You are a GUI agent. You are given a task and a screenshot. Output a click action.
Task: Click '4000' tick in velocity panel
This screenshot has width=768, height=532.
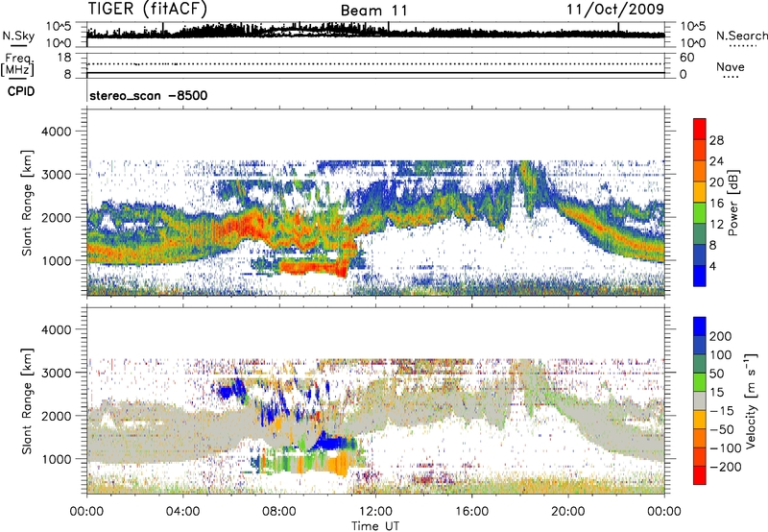[56, 329]
